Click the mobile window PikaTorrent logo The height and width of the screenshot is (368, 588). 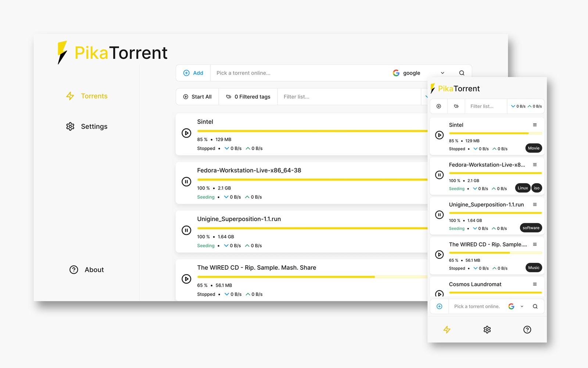(455, 88)
